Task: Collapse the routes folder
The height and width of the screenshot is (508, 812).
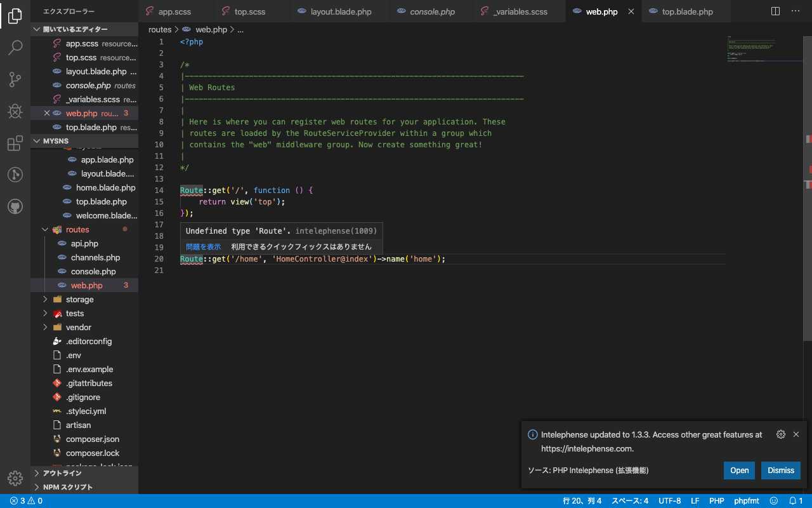Action: [84, 229]
